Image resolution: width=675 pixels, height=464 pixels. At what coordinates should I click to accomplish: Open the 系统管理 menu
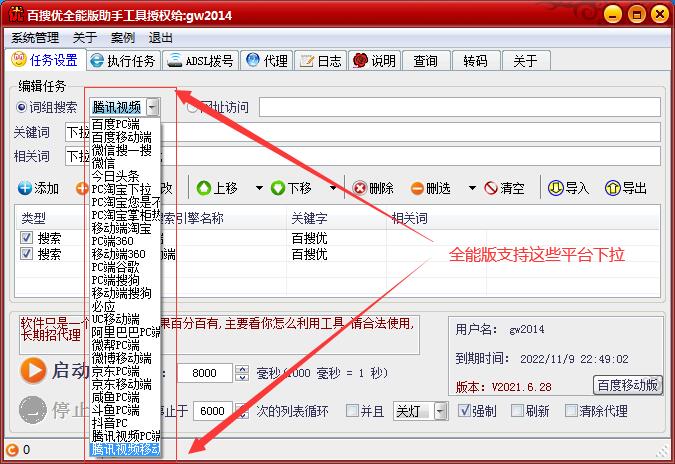point(35,38)
